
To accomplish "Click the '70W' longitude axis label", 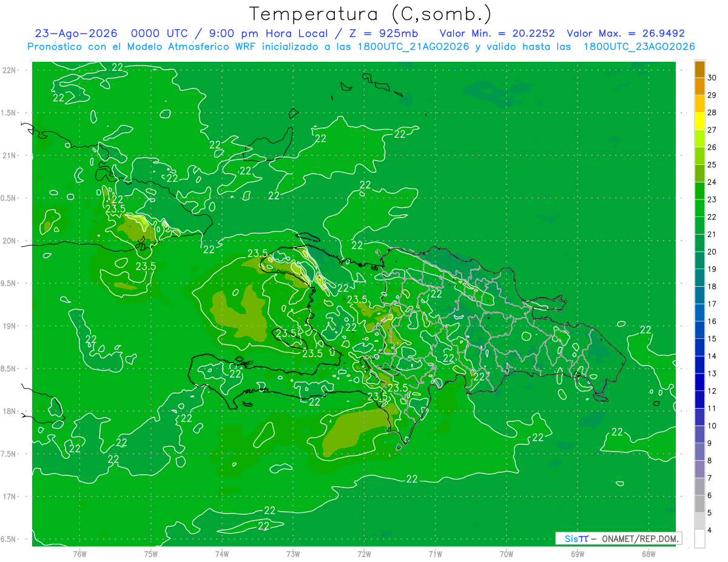I will pos(507,554).
